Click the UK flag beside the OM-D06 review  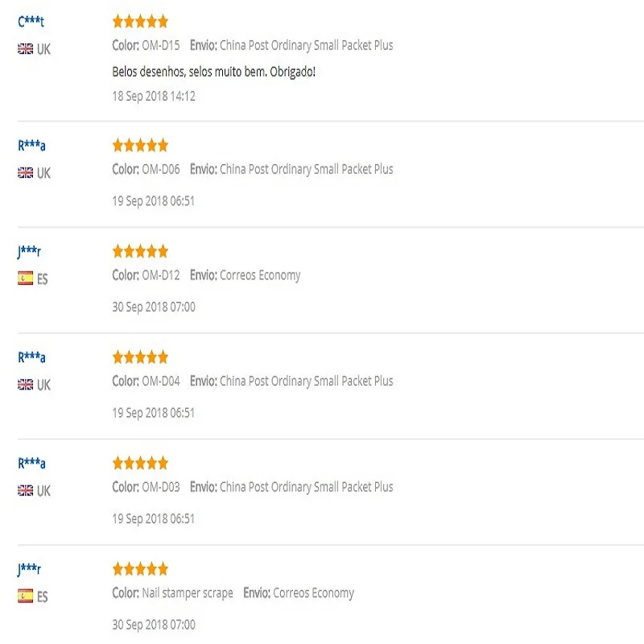[x=26, y=173]
